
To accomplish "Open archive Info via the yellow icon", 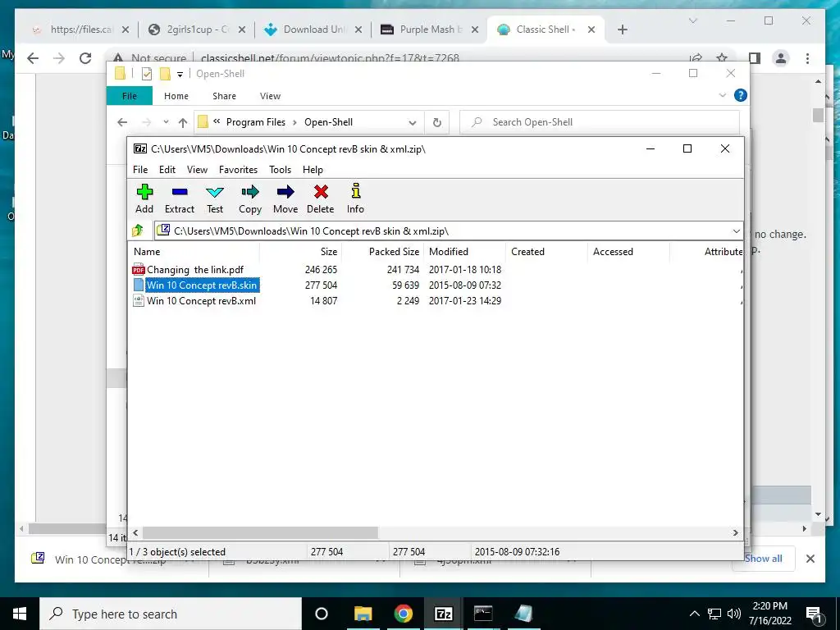I will click(355, 199).
